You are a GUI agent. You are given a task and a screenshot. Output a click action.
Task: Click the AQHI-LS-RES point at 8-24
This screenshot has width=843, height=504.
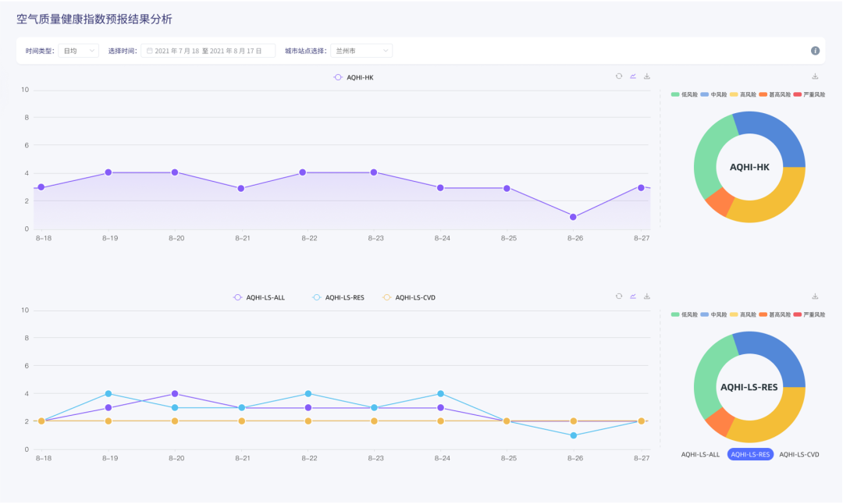point(440,394)
